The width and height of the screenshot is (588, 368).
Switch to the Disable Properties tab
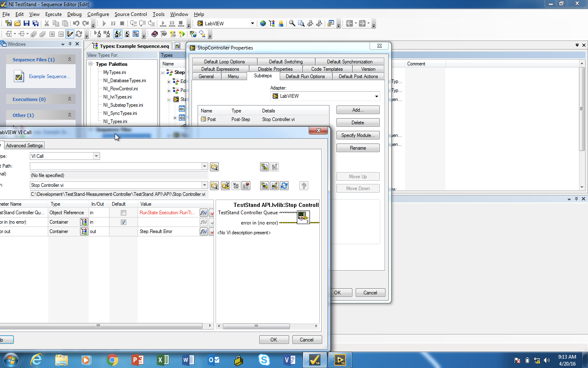click(275, 69)
